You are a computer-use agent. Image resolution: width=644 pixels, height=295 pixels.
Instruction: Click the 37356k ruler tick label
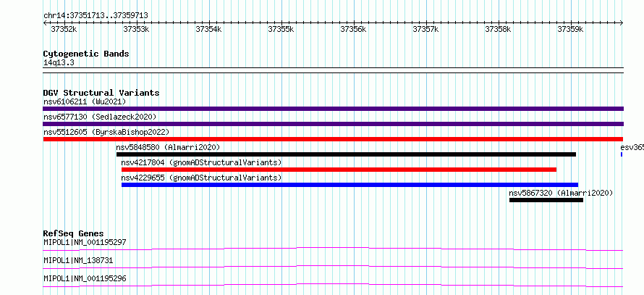click(x=353, y=29)
